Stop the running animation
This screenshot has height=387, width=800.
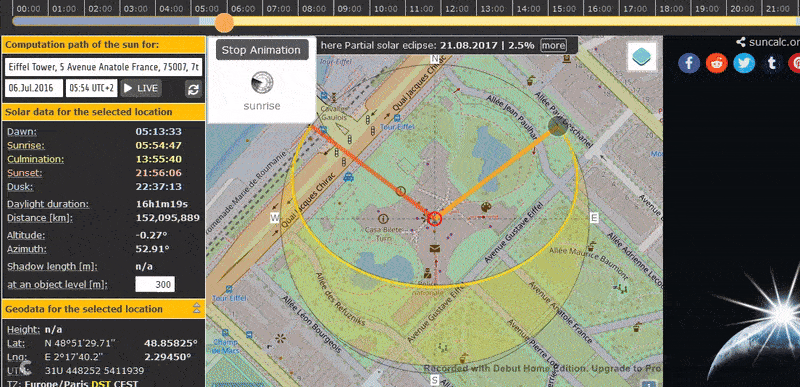tap(261, 50)
